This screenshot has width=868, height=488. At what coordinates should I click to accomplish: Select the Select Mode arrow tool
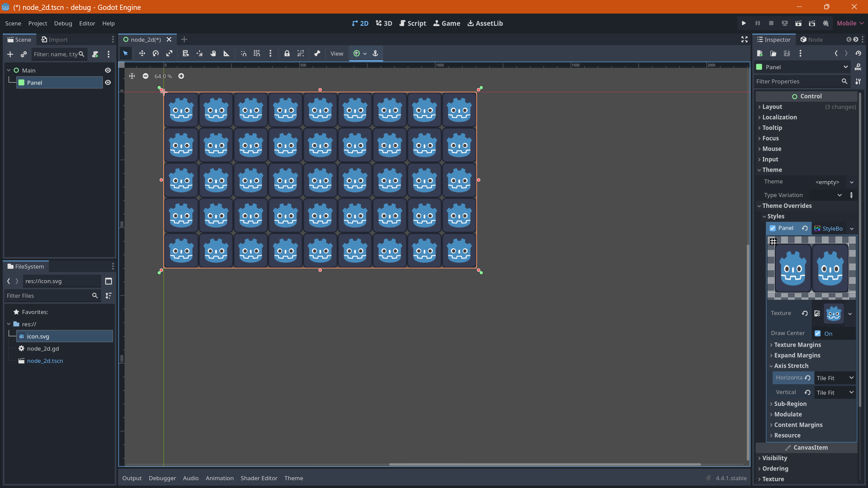(126, 54)
